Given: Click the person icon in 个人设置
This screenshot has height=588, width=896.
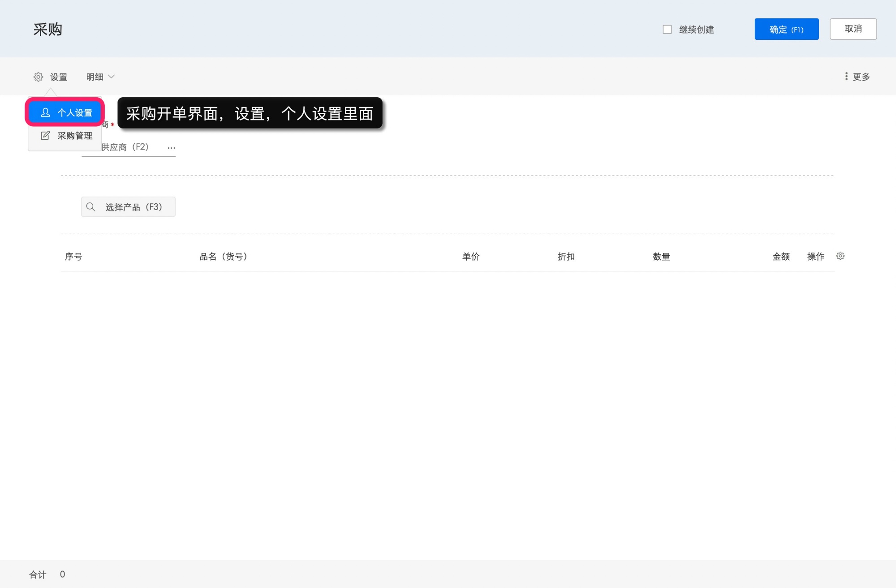Looking at the screenshot, I should [x=45, y=112].
